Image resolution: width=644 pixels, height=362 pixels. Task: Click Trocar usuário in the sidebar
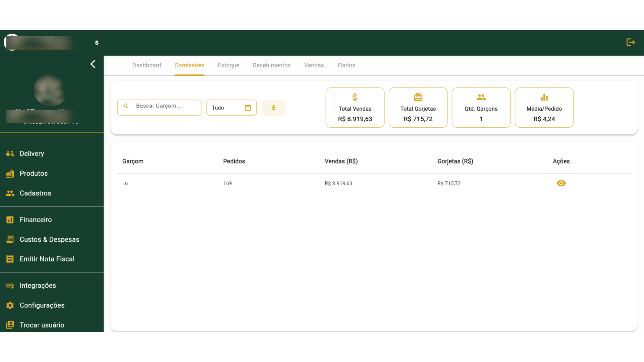tap(42, 325)
